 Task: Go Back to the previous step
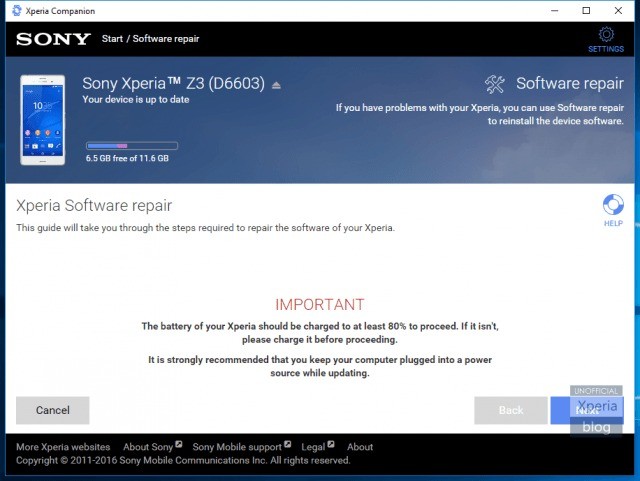click(510, 410)
